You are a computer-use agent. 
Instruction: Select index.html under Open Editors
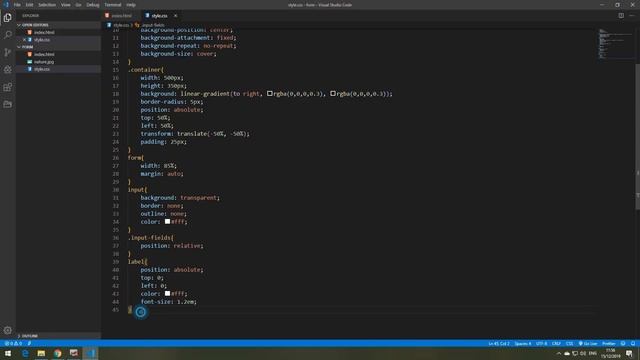[x=58, y=32]
